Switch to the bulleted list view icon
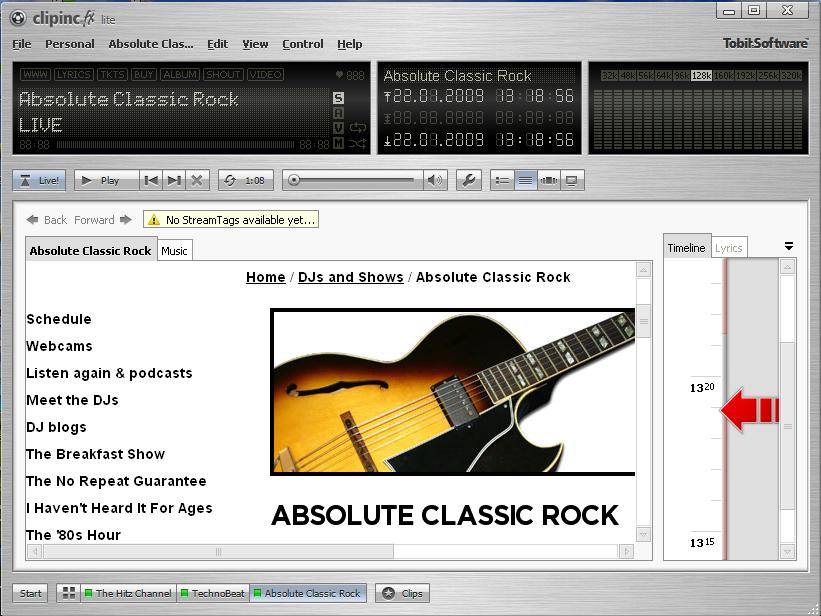Image resolution: width=821 pixels, height=616 pixels. [502, 181]
